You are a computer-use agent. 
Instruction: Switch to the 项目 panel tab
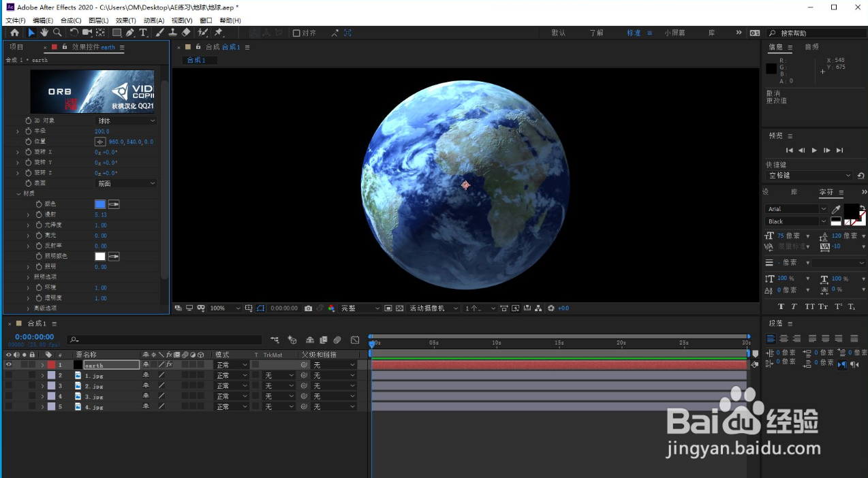[16, 47]
